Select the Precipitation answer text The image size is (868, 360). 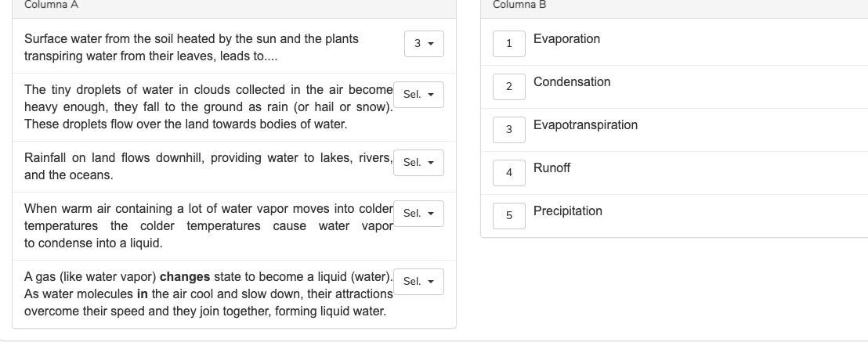pyautogui.click(x=567, y=211)
